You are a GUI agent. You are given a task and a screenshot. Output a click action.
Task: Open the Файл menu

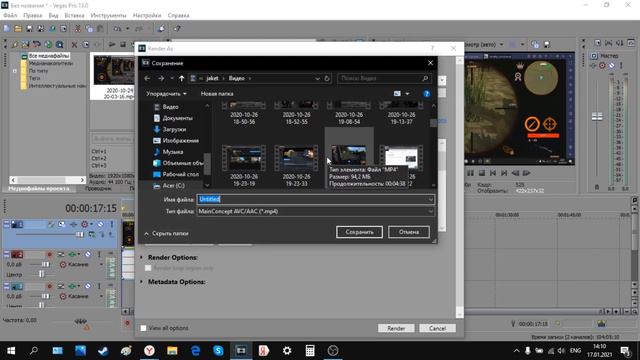(10, 15)
